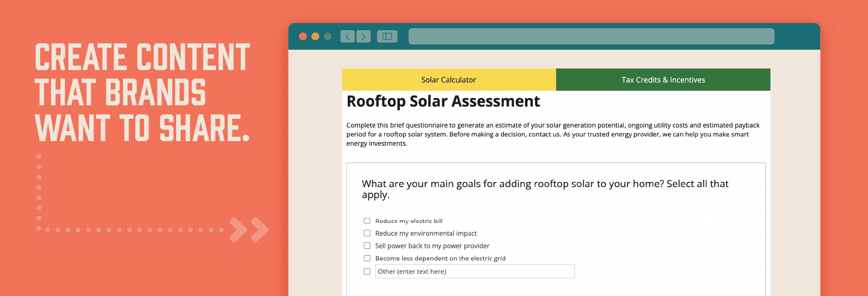Toggle the browser sidebar panel icon
The width and height of the screenshot is (868, 296).
click(387, 36)
